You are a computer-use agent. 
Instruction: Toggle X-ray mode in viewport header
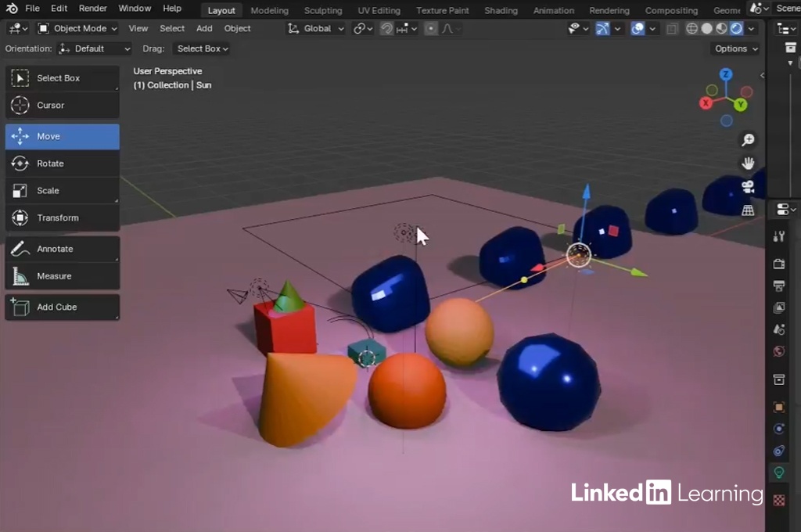[x=672, y=28]
